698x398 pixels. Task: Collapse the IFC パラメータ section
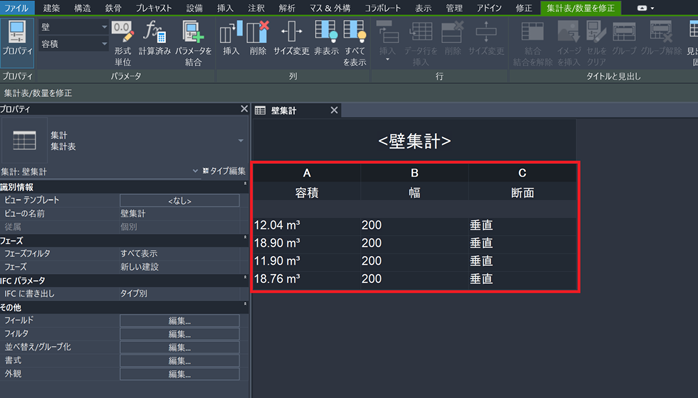pos(245,277)
